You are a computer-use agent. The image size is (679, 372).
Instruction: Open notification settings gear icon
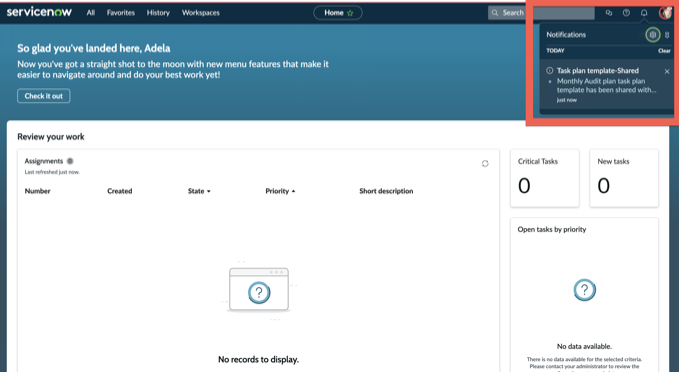(x=653, y=35)
